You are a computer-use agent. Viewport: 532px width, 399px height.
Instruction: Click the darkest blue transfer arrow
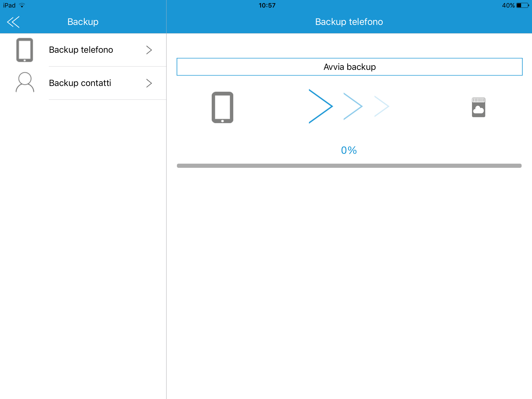[x=321, y=106]
